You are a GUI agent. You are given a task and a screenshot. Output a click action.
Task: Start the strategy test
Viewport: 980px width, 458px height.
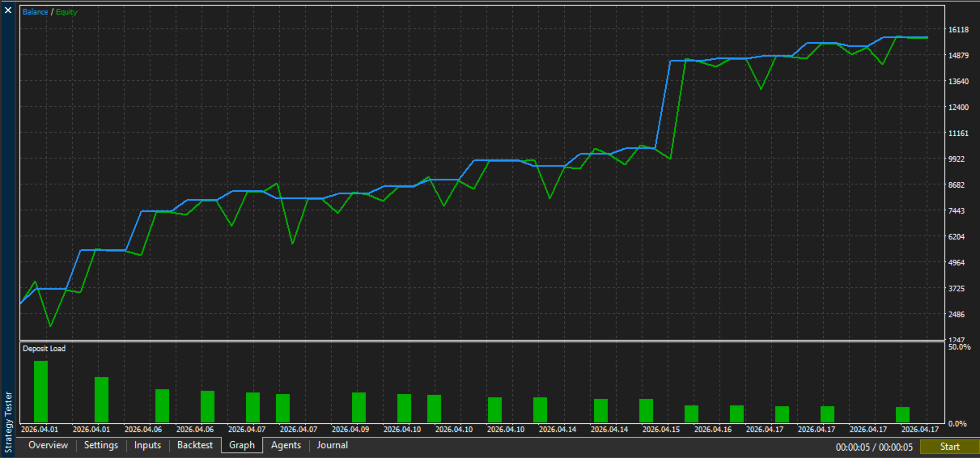[x=949, y=447]
